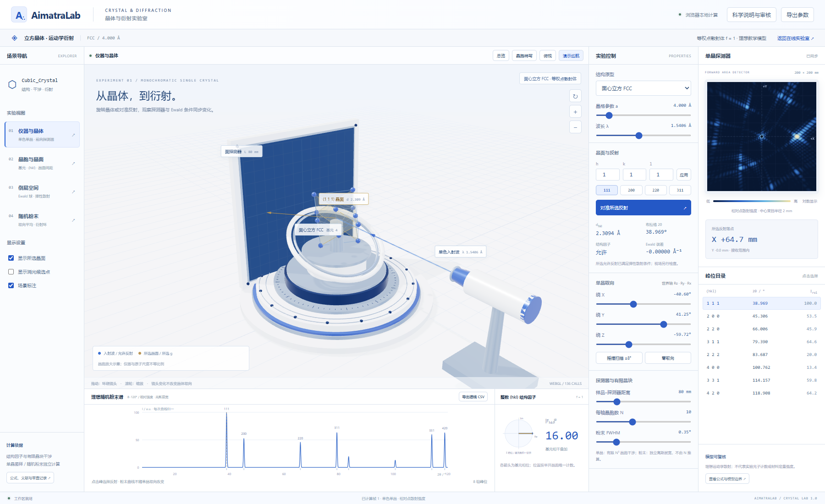The width and height of the screenshot is (825, 504).
Task: Reset the 3D view with the rotate icon
Action: click(575, 96)
